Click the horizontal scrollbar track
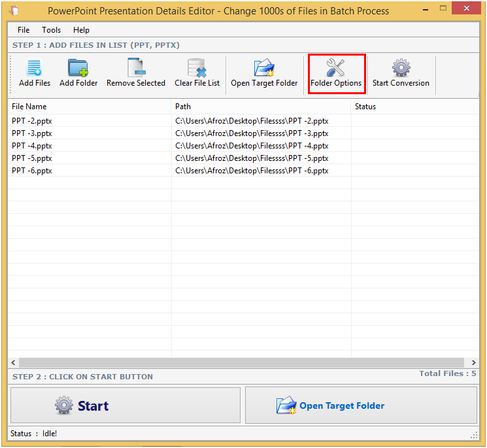Viewport: 487px width, 448px height. pyautogui.click(x=241, y=362)
